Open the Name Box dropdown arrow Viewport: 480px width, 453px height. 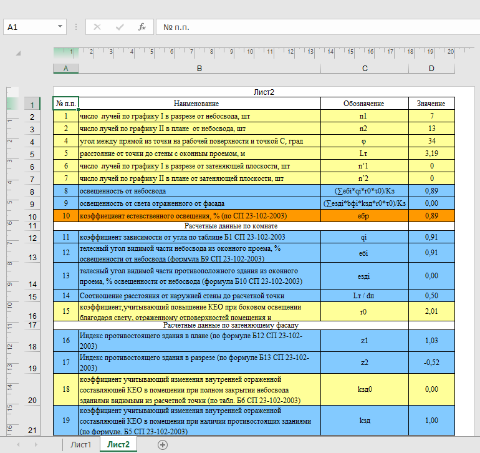point(60,26)
